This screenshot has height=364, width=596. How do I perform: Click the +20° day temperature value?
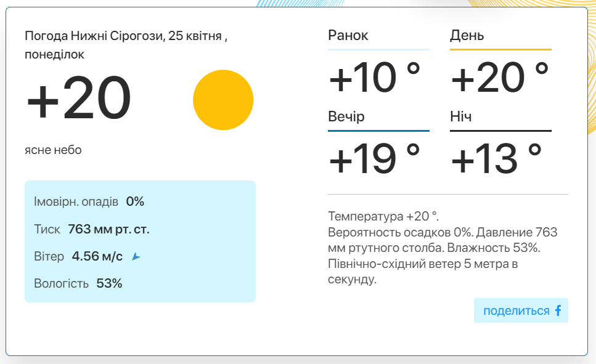pyautogui.click(x=500, y=78)
